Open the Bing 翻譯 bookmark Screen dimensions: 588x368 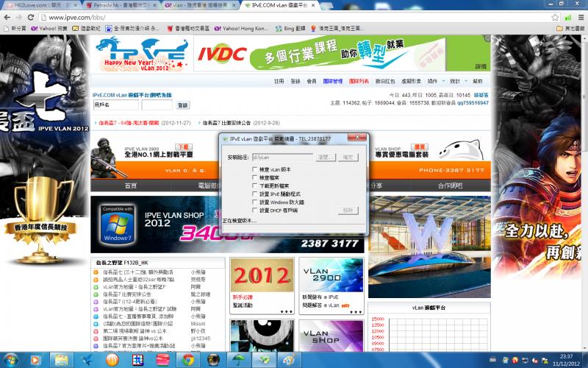pyautogui.click(x=290, y=29)
